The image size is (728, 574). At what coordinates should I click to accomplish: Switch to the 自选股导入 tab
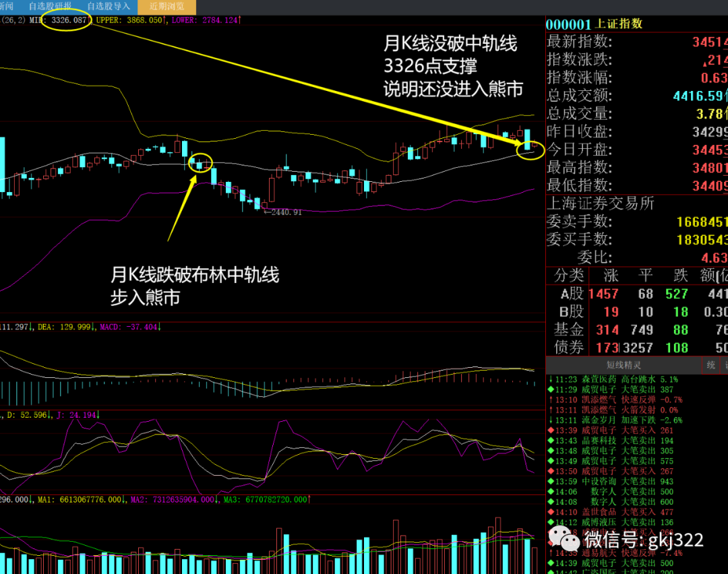click(x=109, y=7)
